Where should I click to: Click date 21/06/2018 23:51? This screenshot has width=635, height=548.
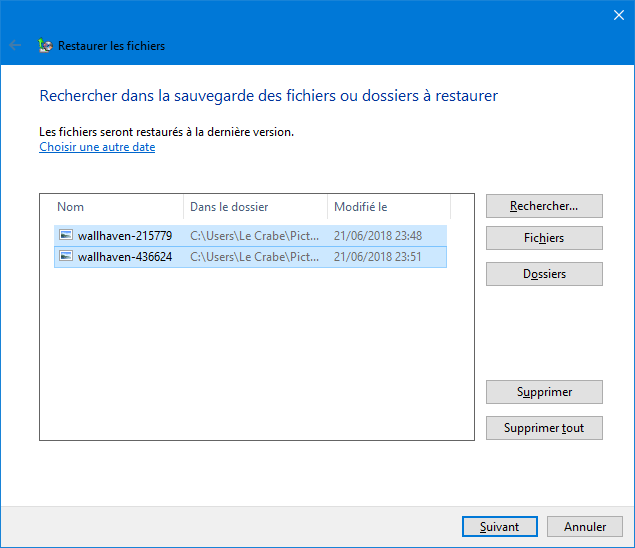click(x=377, y=257)
